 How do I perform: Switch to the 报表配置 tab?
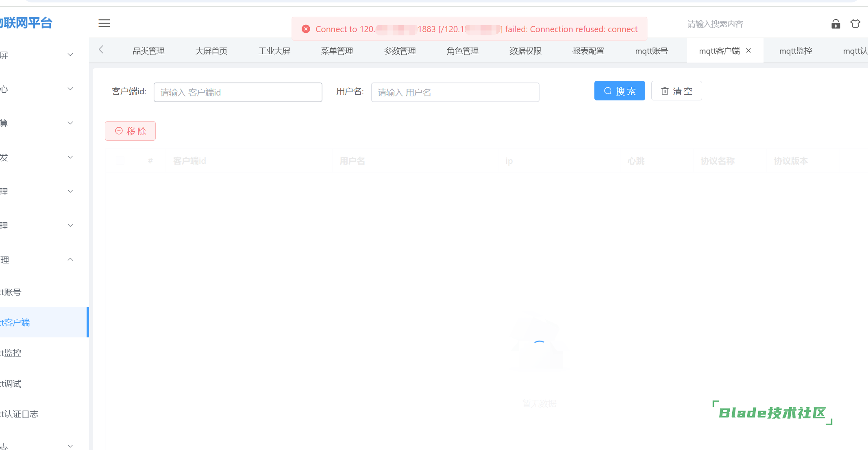click(x=588, y=51)
